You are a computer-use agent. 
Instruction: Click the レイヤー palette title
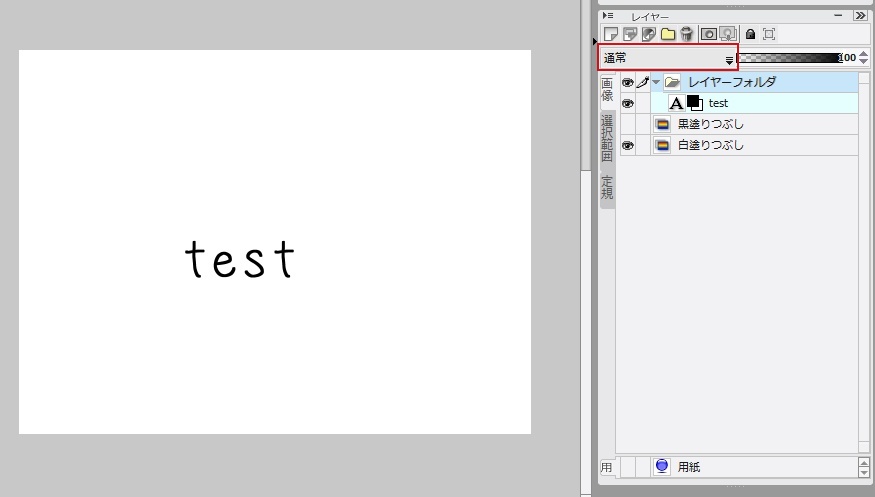click(650, 17)
